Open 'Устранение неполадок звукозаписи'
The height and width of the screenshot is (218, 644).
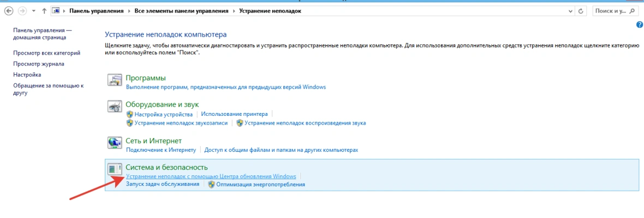181,123
